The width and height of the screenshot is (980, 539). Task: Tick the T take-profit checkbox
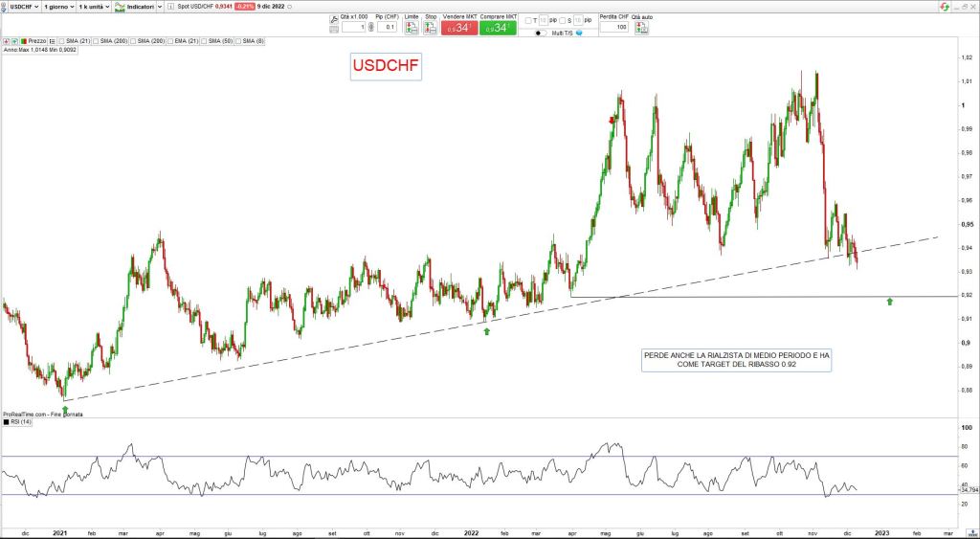tap(527, 20)
